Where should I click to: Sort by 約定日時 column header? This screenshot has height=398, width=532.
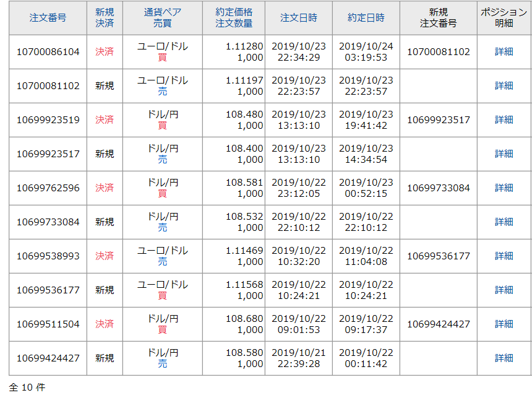(366, 18)
